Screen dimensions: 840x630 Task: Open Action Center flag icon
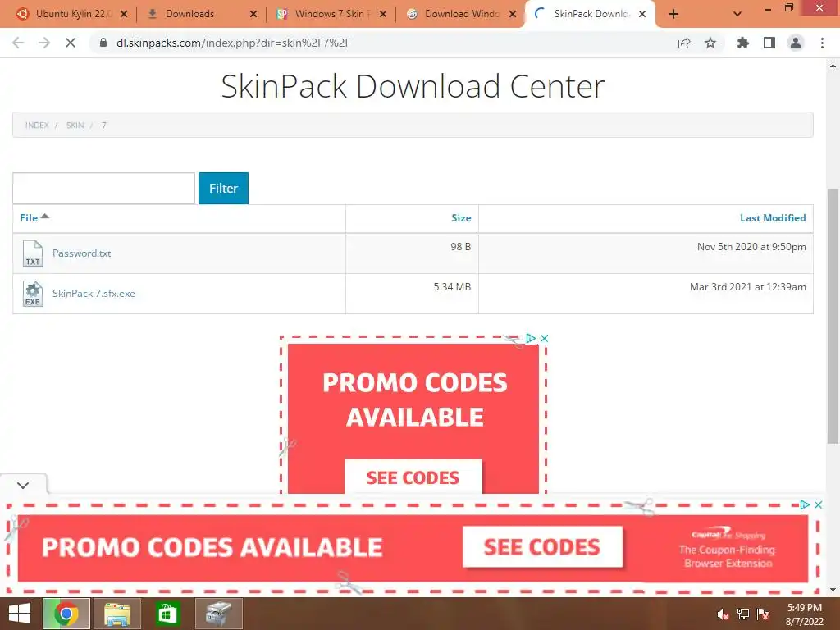pyautogui.click(x=763, y=614)
